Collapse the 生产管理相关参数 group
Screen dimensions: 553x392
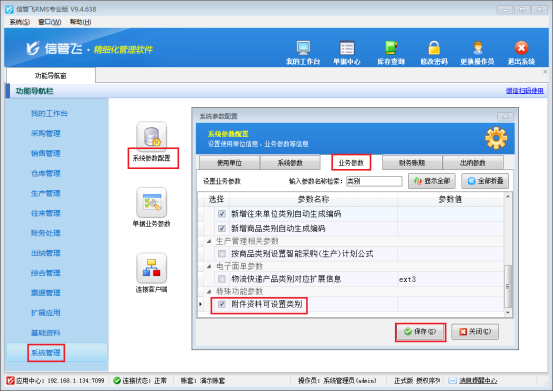point(209,241)
